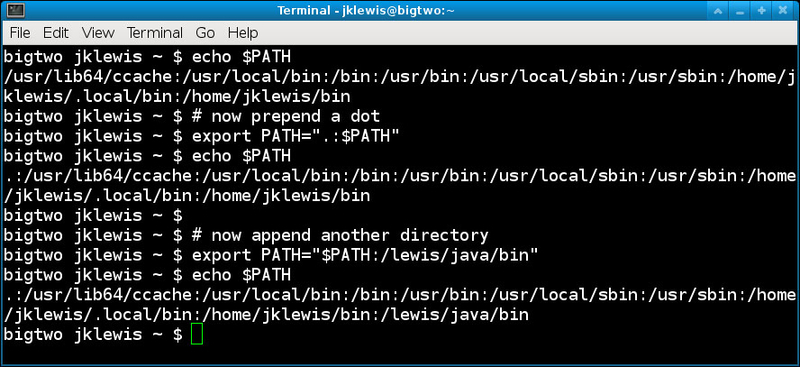Open the terminal window menu icon
The height and width of the screenshot is (367, 800).
click(x=15, y=10)
